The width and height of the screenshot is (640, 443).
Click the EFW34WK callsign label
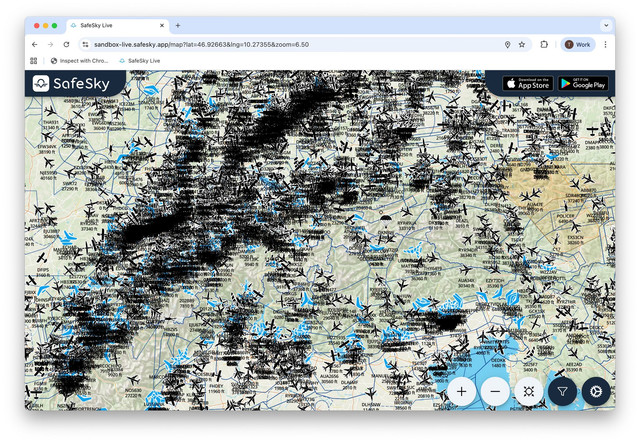pyautogui.click(x=47, y=146)
